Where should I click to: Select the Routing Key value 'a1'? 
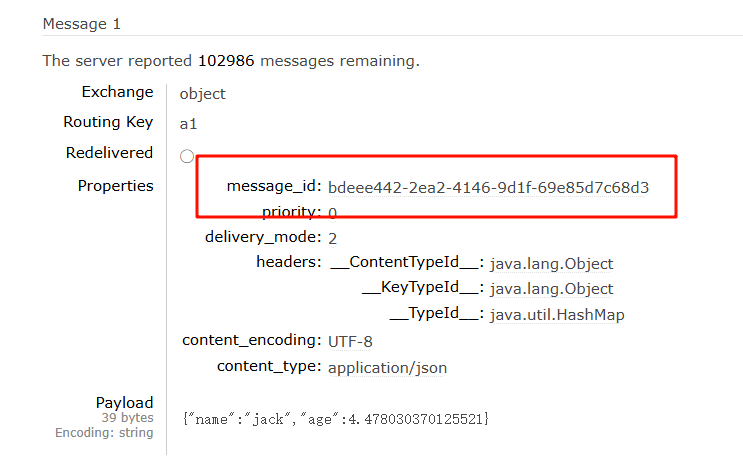point(188,124)
